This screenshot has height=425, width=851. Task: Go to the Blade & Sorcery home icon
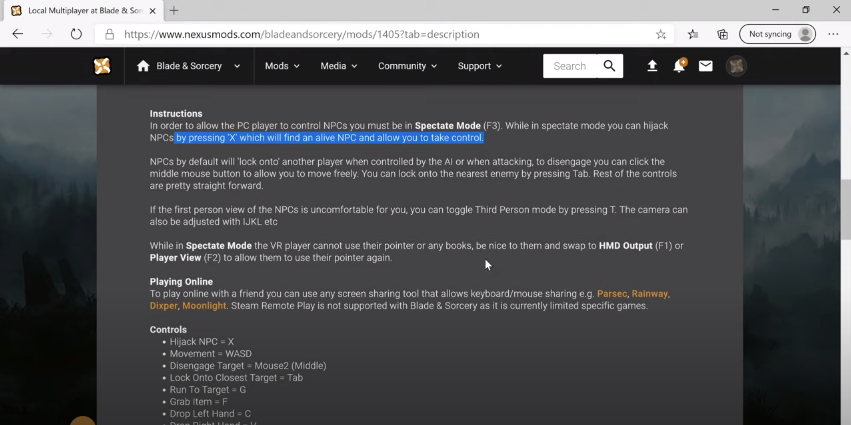tap(143, 66)
